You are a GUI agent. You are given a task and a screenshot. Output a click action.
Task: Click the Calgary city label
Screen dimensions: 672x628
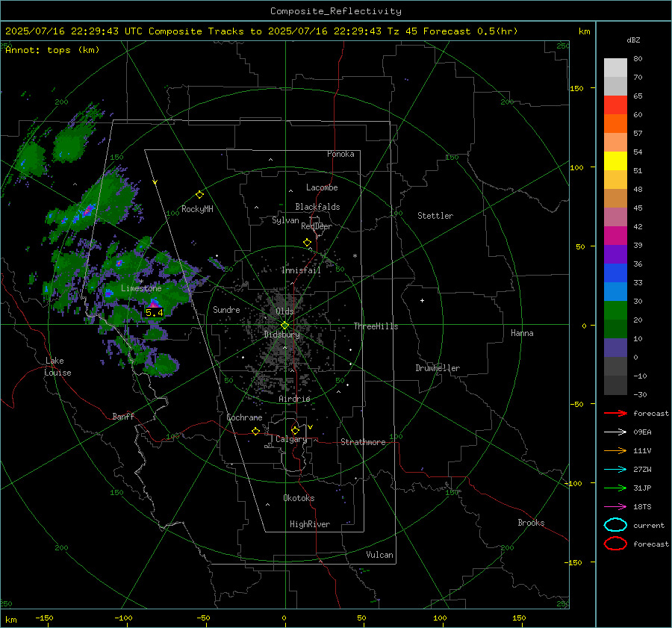point(291,439)
